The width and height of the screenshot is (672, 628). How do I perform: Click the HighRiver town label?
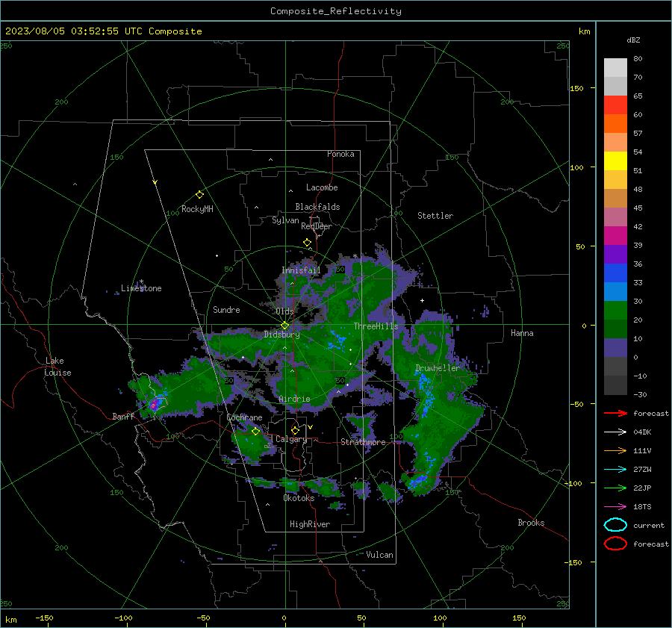tap(310, 524)
